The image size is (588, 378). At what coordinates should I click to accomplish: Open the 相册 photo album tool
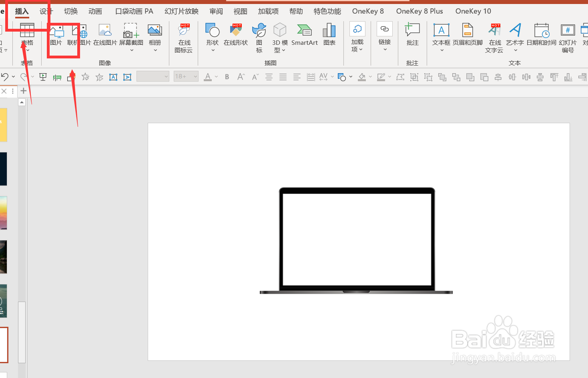155,38
